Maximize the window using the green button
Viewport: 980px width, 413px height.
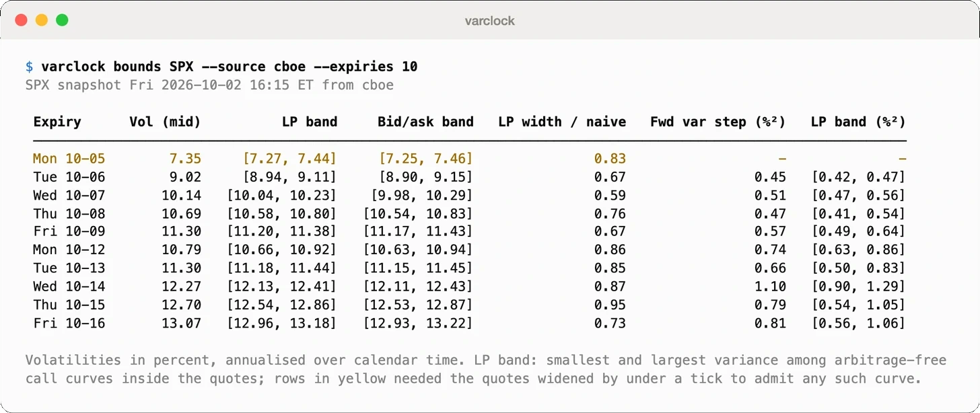click(x=62, y=20)
